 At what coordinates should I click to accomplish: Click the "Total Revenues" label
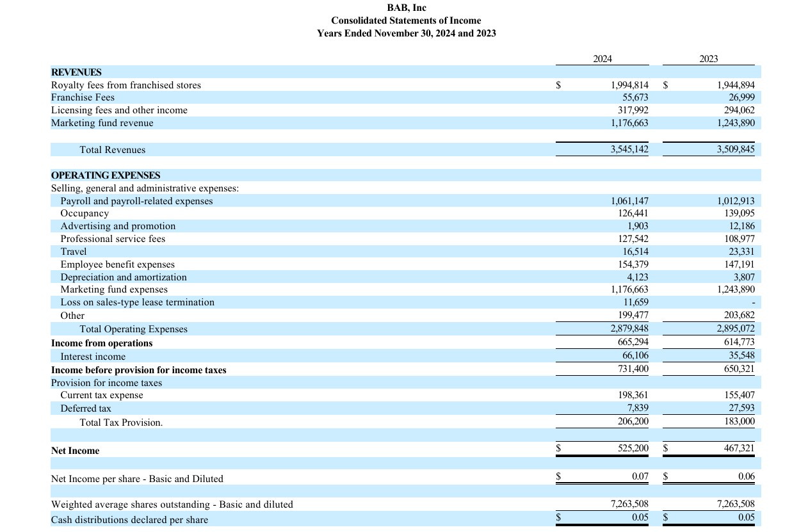[x=113, y=150]
